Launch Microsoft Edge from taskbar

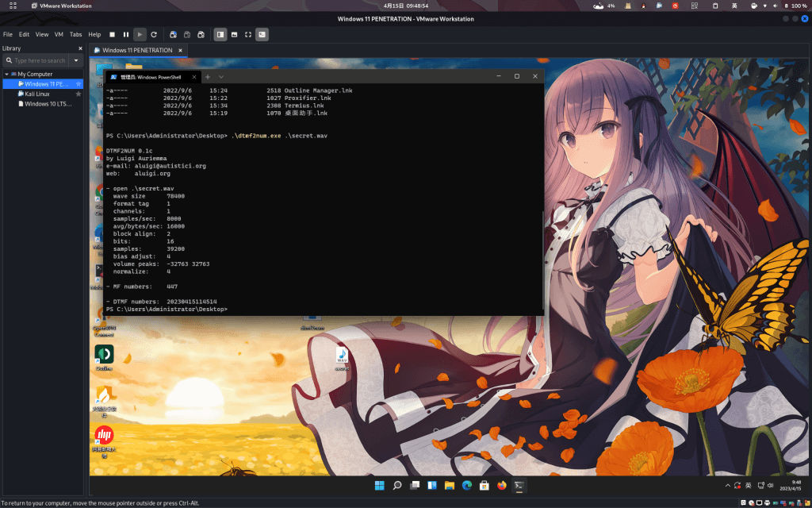point(467,485)
